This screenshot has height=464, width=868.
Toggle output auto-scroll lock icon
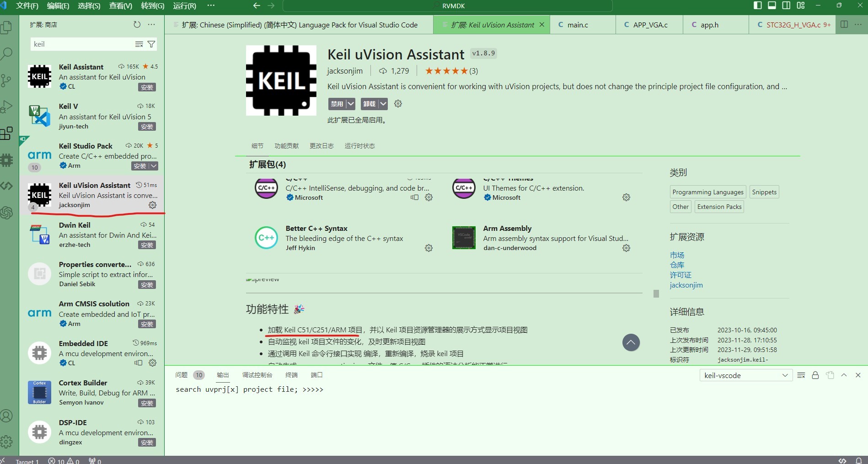point(815,375)
